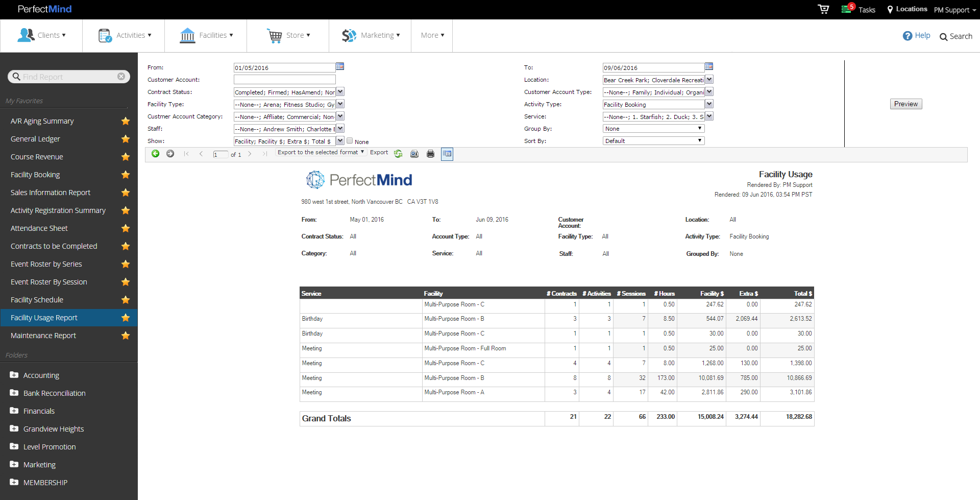This screenshot has width=980, height=500.
Task: Open the To date calendar icon
Action: [x=709, y=66]
